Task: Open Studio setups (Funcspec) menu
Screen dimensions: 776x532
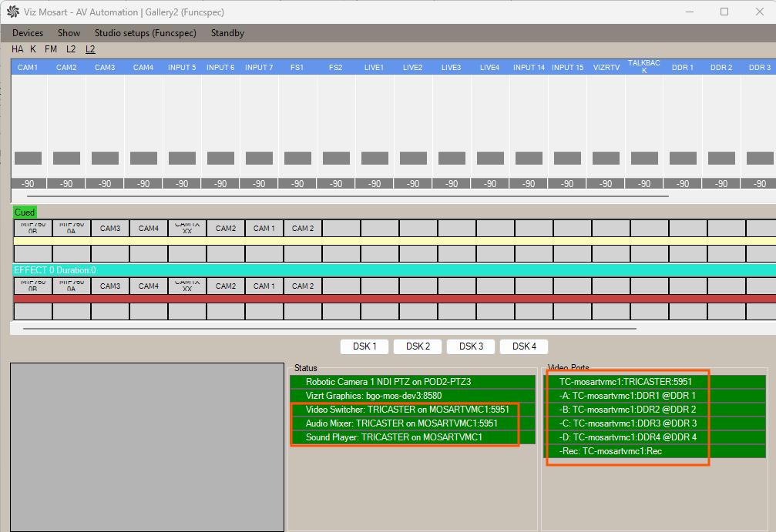Action: coord(145,33)
